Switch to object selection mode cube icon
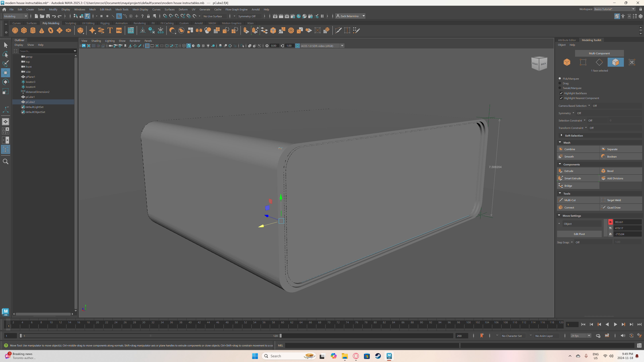This screenshot has height=362, width=644. 567,62
